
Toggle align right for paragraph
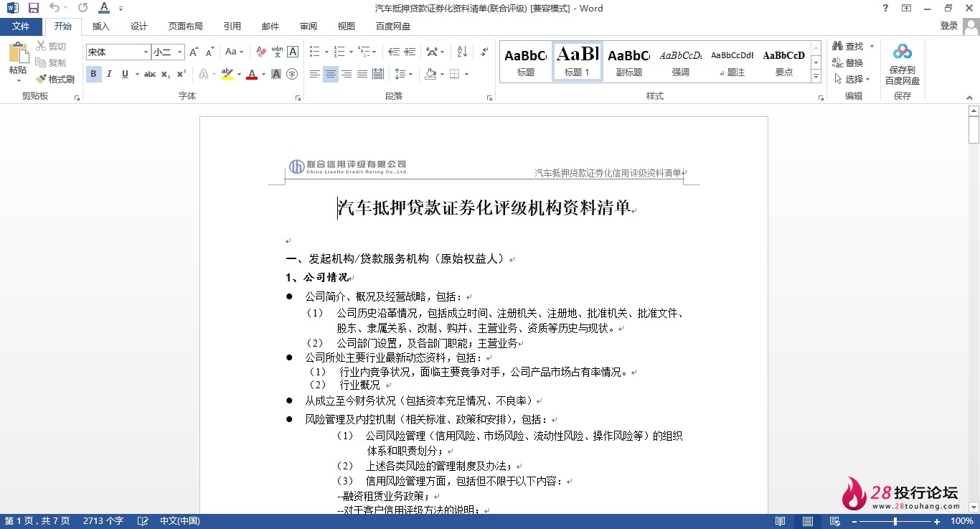[x=347, y=74]
